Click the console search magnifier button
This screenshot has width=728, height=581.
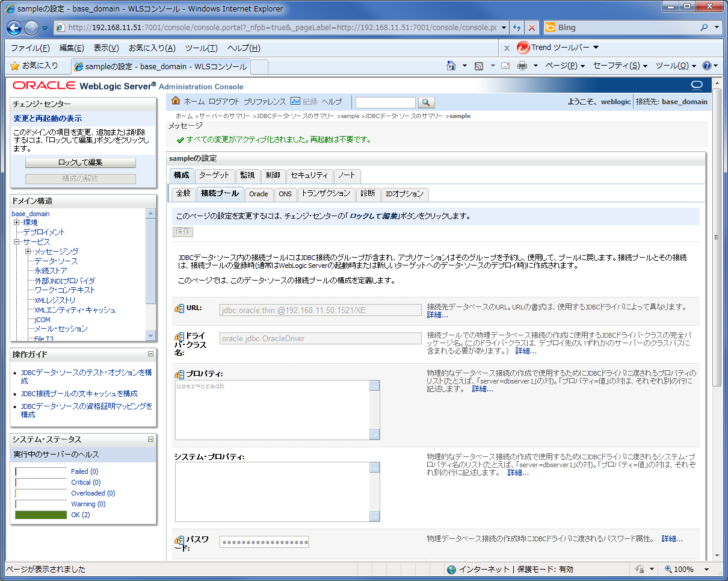426,103
